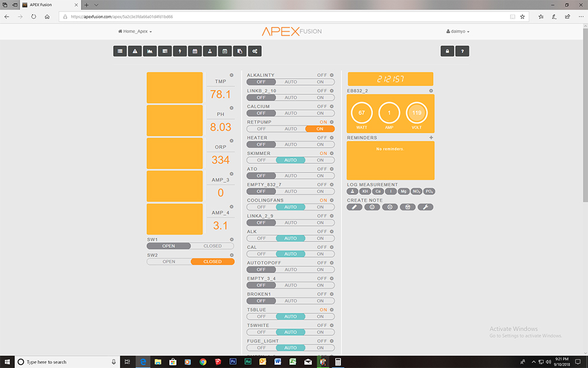Open the alarm warning triangle icon
Screen dimensions: 588x368
(135, 51)
